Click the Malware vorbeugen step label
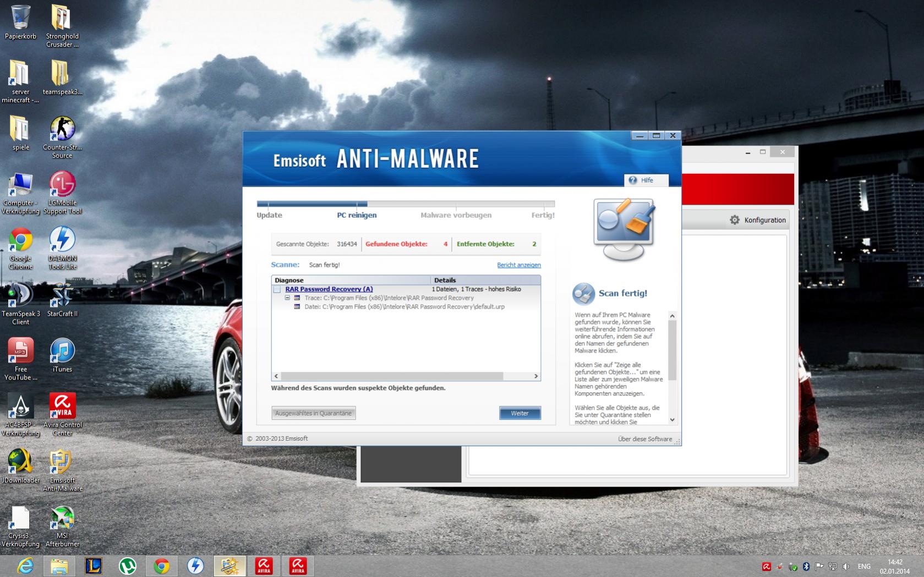The height and width of the screenshot is (577, 924). pyautogui.click(x=456, y=215)
